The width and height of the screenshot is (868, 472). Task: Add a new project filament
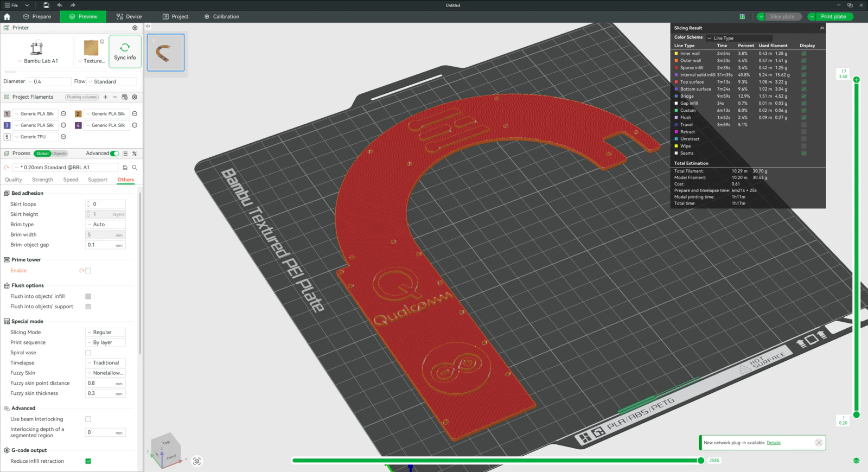click(x=105, y=97)
